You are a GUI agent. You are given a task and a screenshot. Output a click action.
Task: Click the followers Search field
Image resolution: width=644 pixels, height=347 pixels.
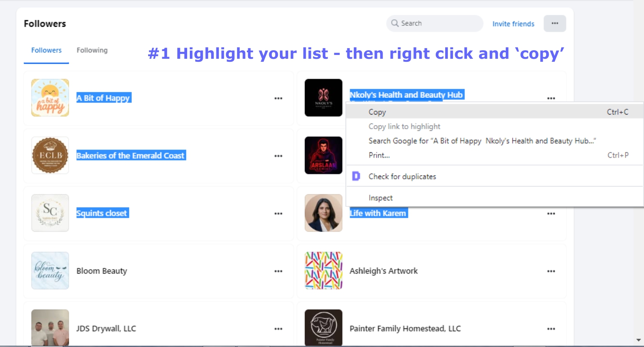tap(438, 24)
